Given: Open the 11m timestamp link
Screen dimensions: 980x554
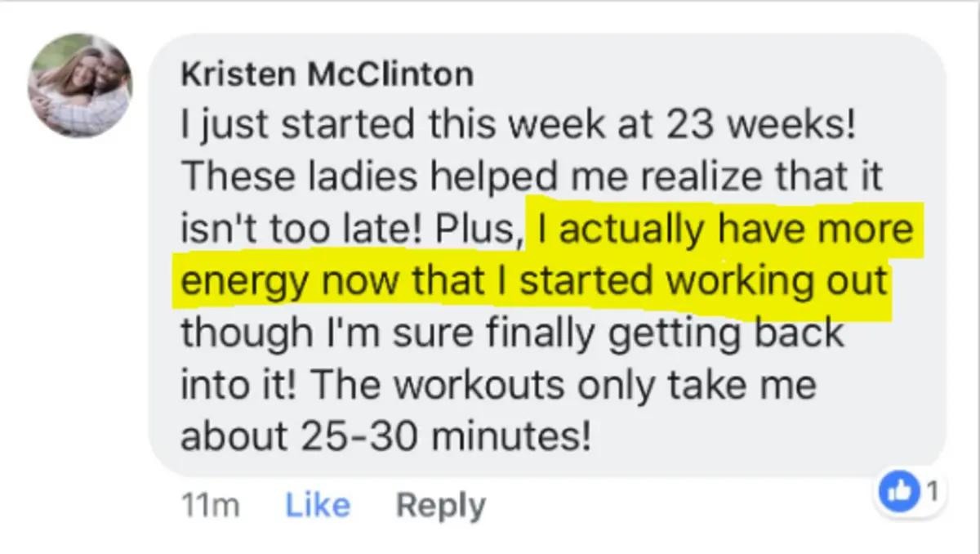Looking at the screenshot, I should click(x=209, y=507).
